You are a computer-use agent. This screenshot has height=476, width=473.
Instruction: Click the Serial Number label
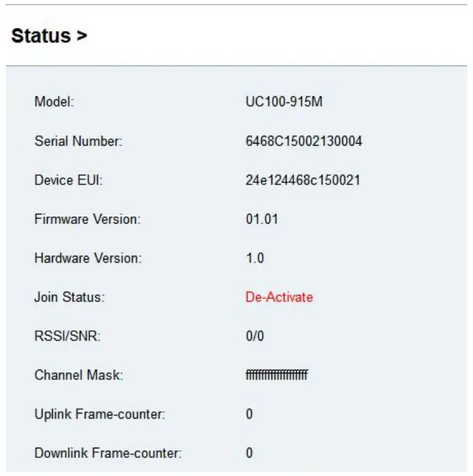coord(78,141)
